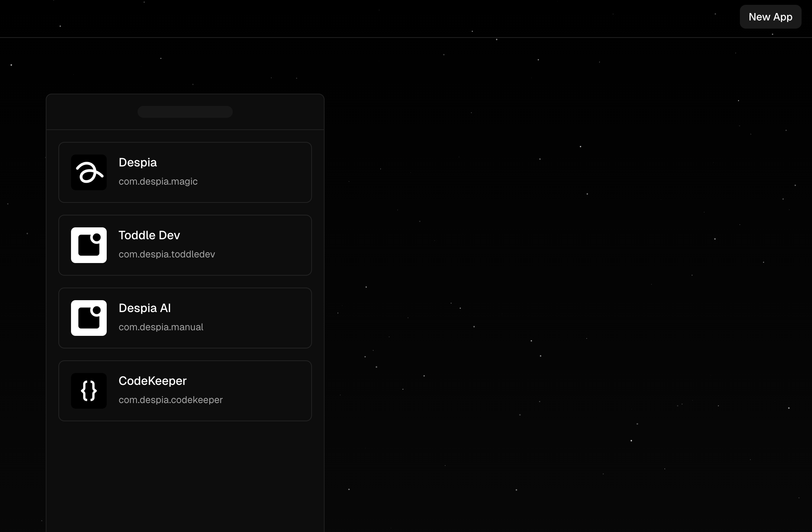Open the Despia app title
This screenshot has height=532, width=812.
pos(138,163)
